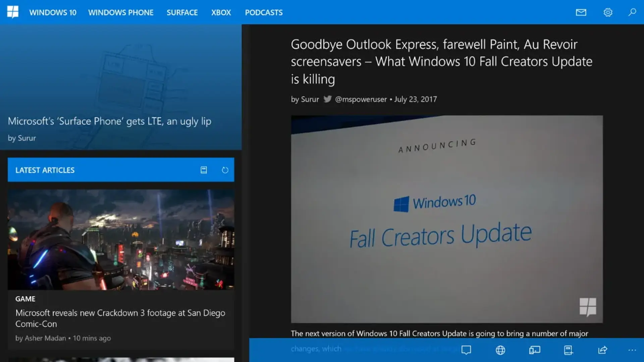Click the Fall Creators Update article image
This screenshot has height=362, width=644.
447,219
